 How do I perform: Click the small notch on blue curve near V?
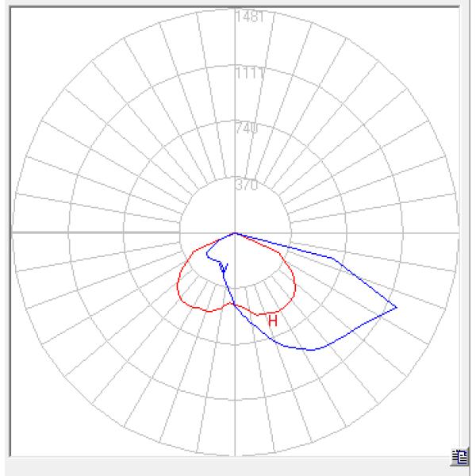(x=208, y=255)
